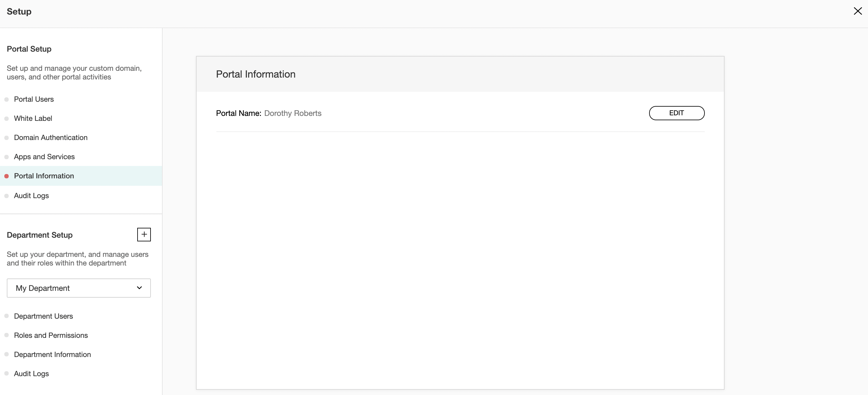
Task: Select White Label in Portal Setup
Action: 33,118
